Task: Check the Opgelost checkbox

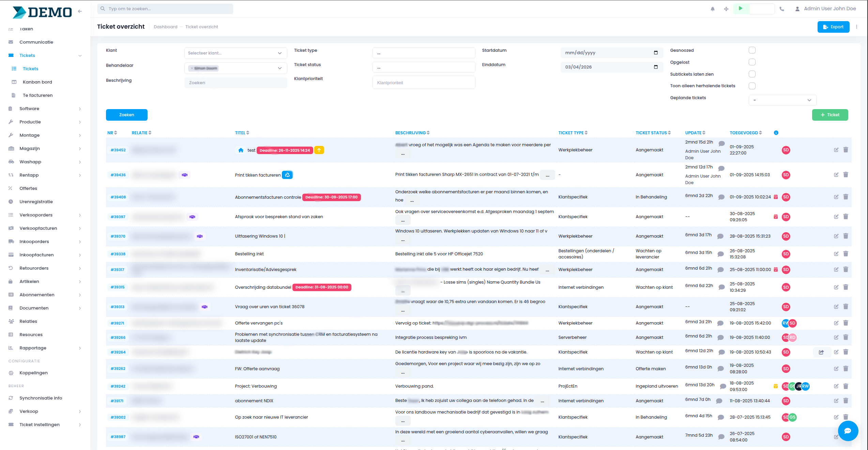Action: pos(752,62)
